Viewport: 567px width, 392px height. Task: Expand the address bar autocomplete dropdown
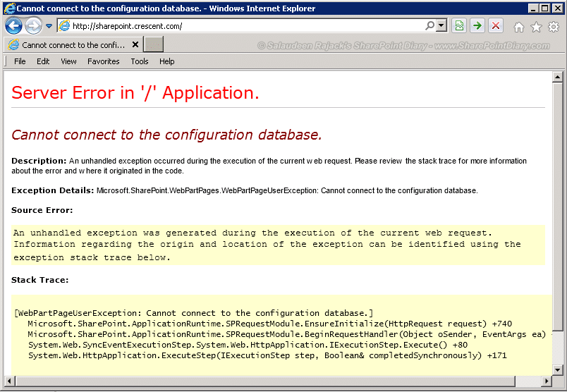pos(441,26)
